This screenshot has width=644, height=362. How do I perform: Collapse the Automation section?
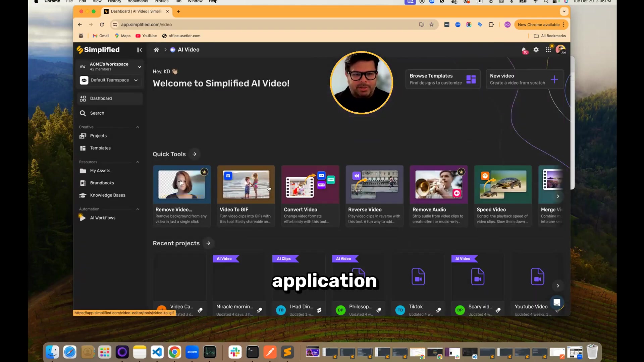point(138,209)
